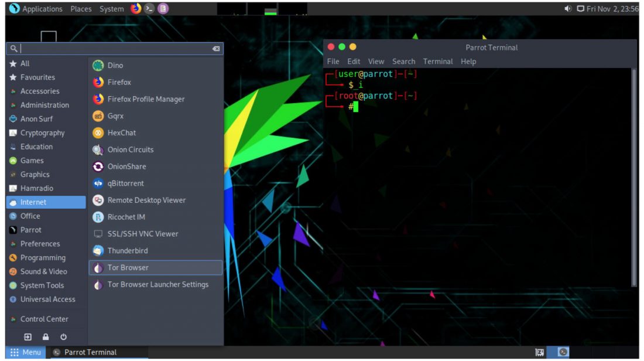Open the System Tools category
This screenshot has width=644, height=361.
(x=42, y=285)
